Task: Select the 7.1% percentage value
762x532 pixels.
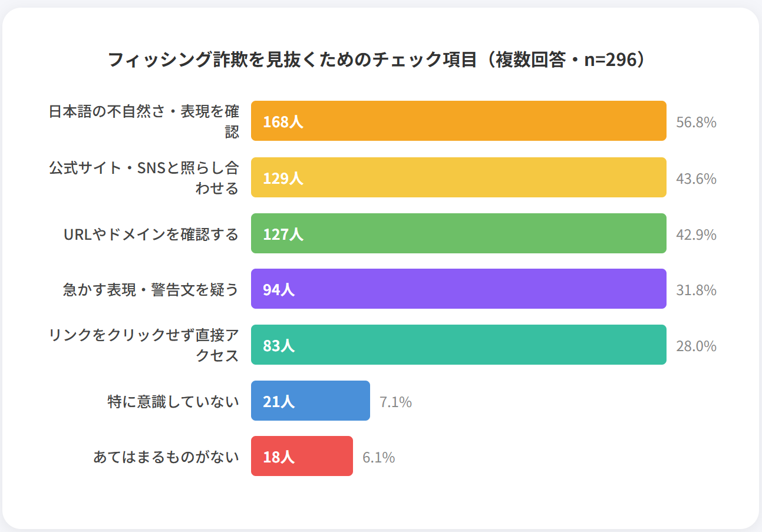Action: [x=395, y=402]
